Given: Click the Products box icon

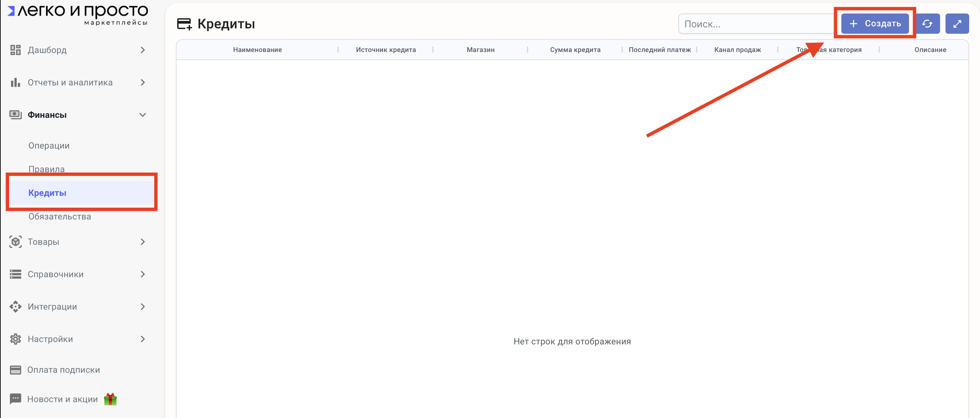Looking at the screenshot, I should coord(15,242).
